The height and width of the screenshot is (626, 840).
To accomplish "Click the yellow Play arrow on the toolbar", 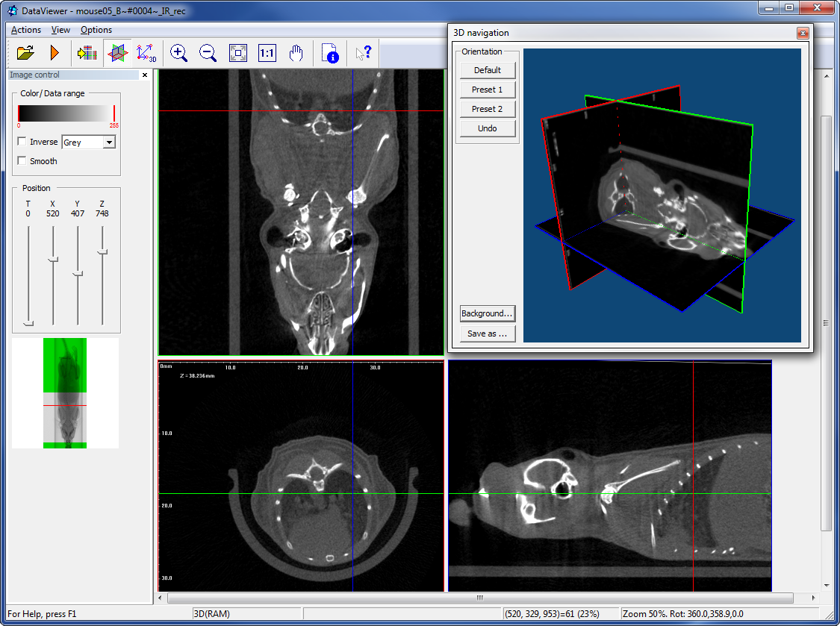I will click(x=53, y=52).
